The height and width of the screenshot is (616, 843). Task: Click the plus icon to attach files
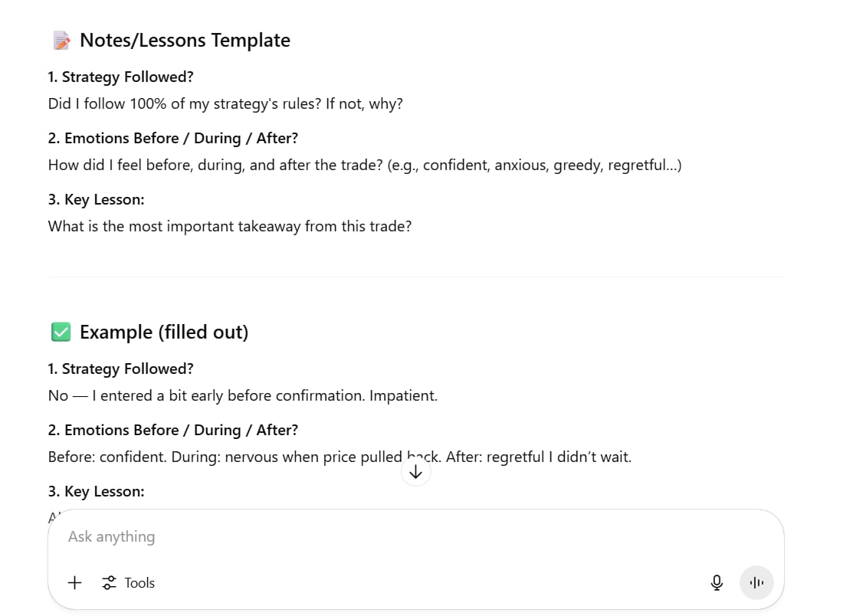tap(74, 583)
